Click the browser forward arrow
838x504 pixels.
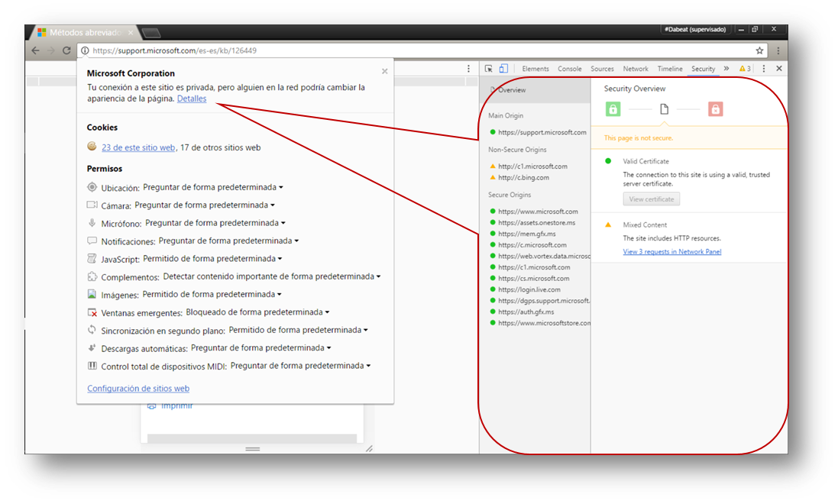point(50,50)
